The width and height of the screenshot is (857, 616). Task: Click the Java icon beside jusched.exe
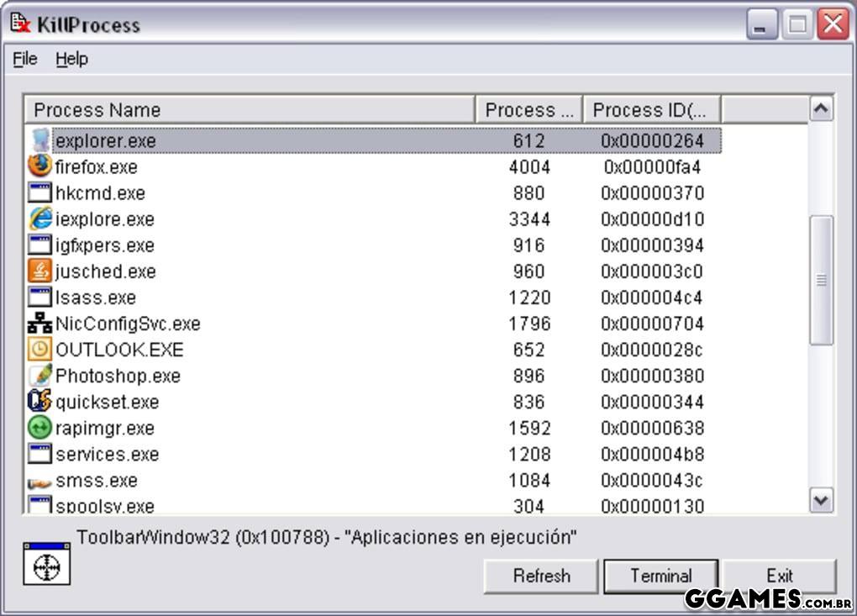[39, 271]
